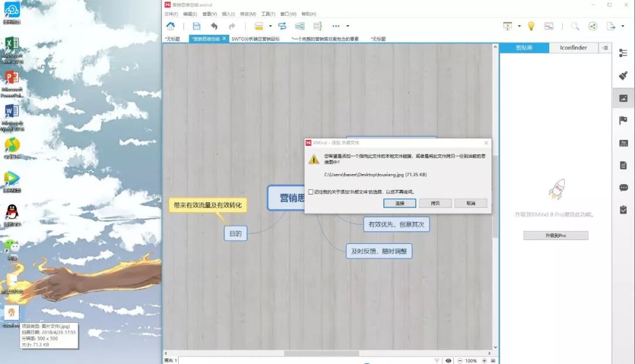Open the format brush sidebar icon
Screen dimensions: 635x364
click(x=623, y=75)
